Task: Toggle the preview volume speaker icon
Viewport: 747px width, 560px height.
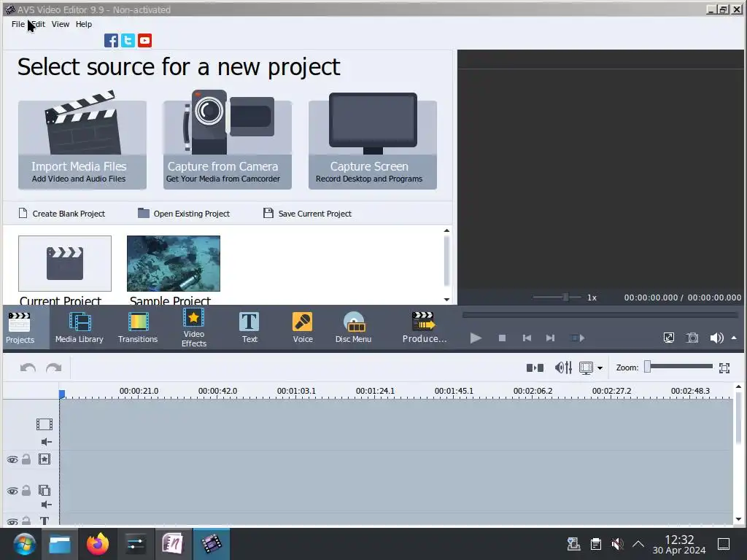Action: (716, 338)
